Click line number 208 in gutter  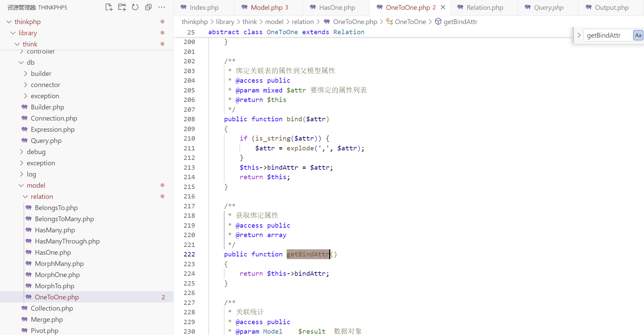click(189, 119)
